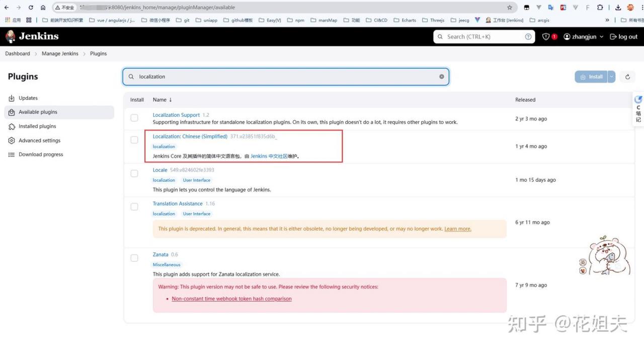Click the 笔记 side note widget

[638, 109]
